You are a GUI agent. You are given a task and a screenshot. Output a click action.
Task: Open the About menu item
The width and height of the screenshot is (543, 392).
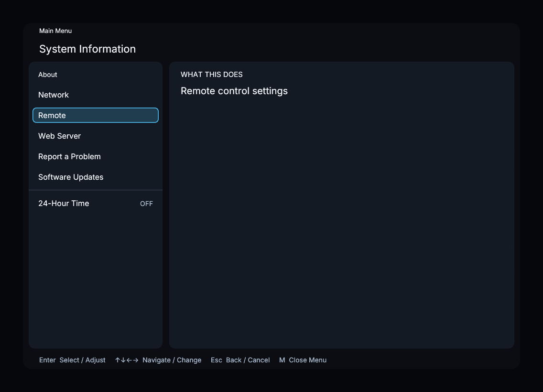96,75
